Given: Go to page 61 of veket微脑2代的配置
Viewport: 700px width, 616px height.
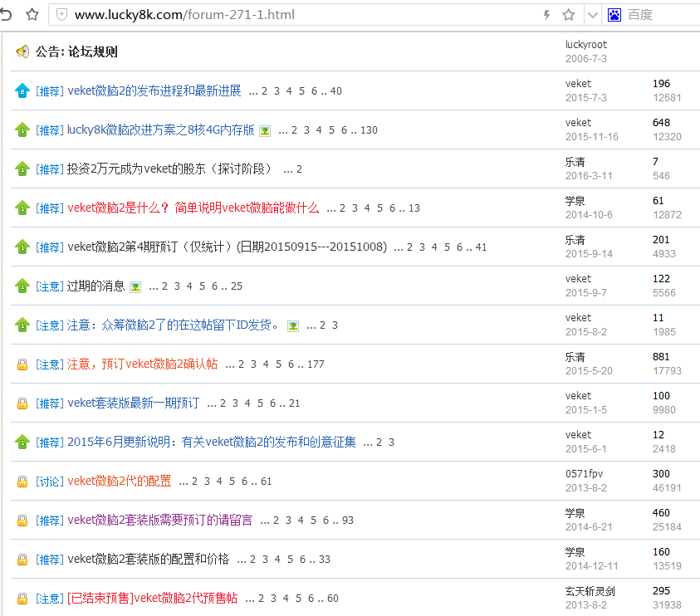Looking at the screenshot, I should (x=266, y=482).
